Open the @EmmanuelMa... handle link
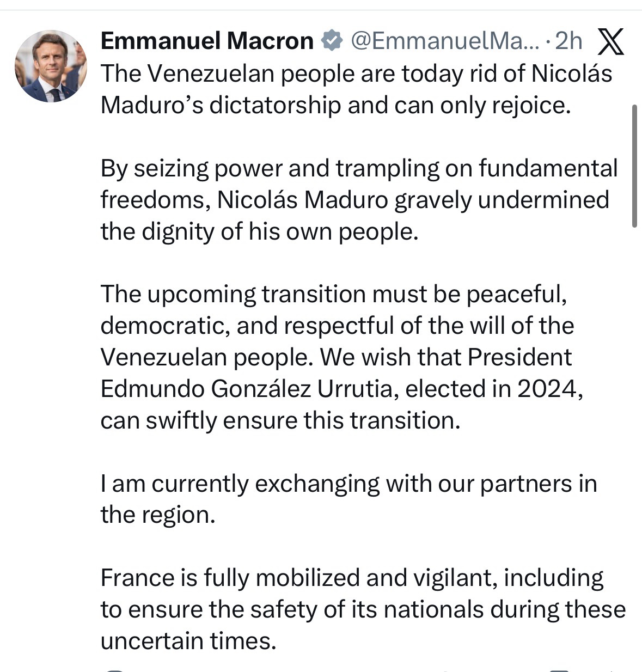 click(x=444, y=41)
